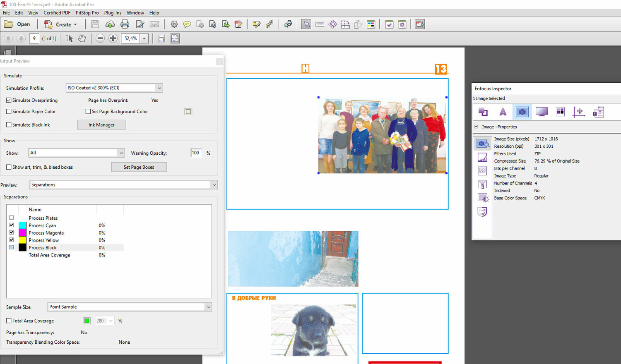This screenshot has height=364, width=621.
Task: Click the fit page view icon
Action: pyautogui.click(x=175, y=38)
